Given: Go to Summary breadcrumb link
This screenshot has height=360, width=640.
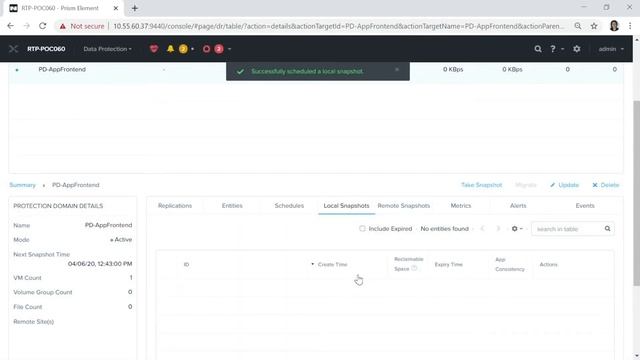Looking at the screenshot, I should click(22, 185).
